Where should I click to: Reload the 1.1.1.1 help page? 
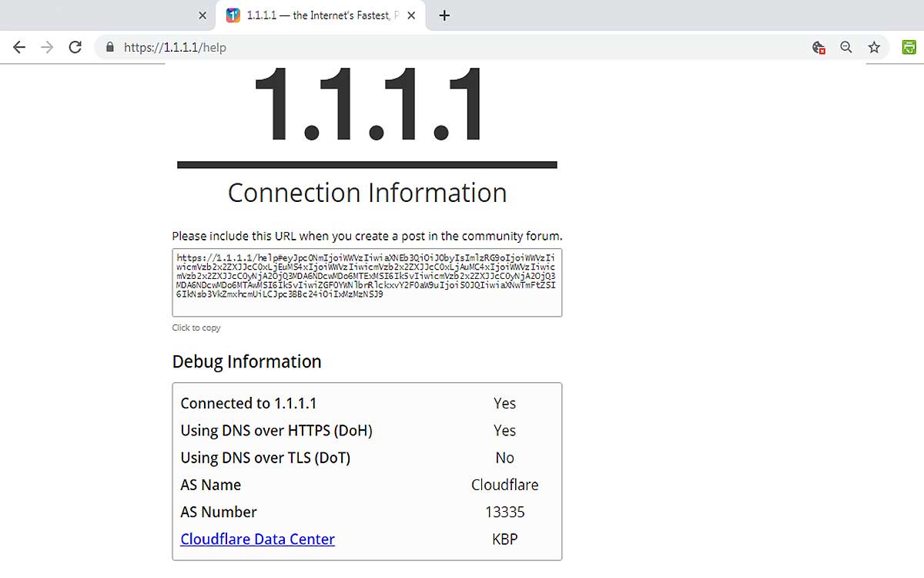pos(75,47)
